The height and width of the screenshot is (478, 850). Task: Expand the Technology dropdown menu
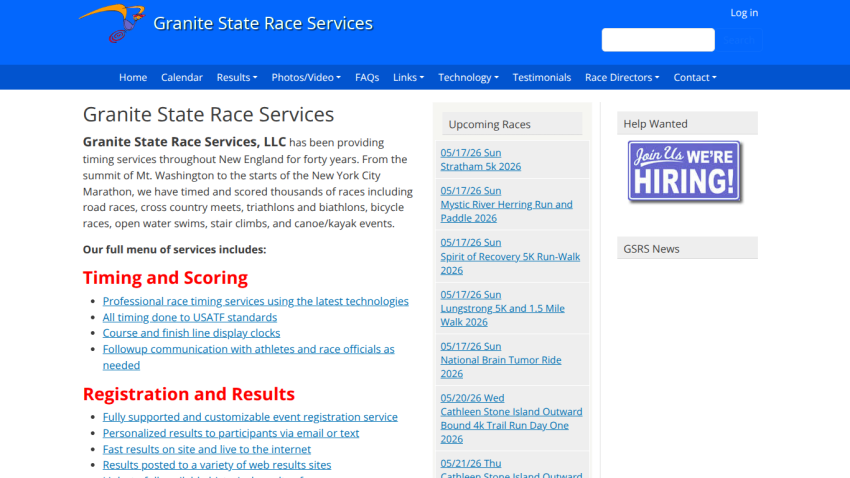pyautogui.click(x=468, y=77)
